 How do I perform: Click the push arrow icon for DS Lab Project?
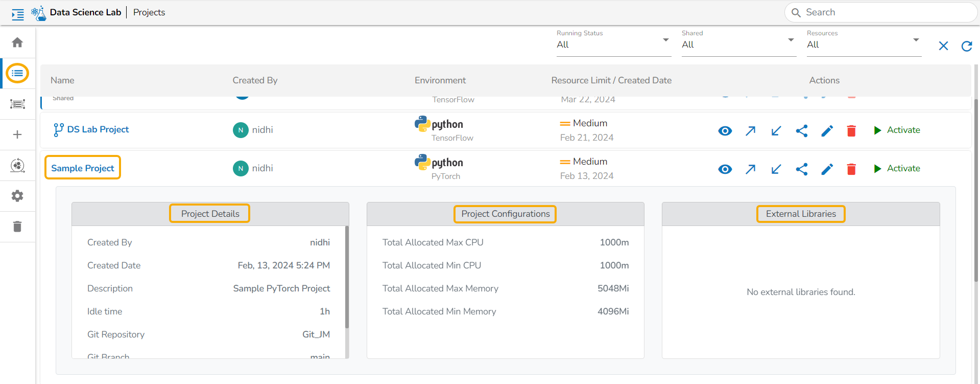pyautogui.click(x=750, y=131)
